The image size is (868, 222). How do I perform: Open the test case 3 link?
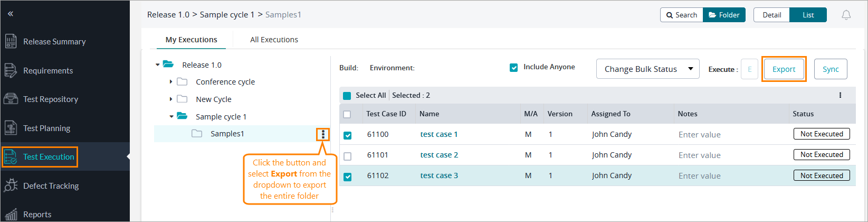[439, 176]
